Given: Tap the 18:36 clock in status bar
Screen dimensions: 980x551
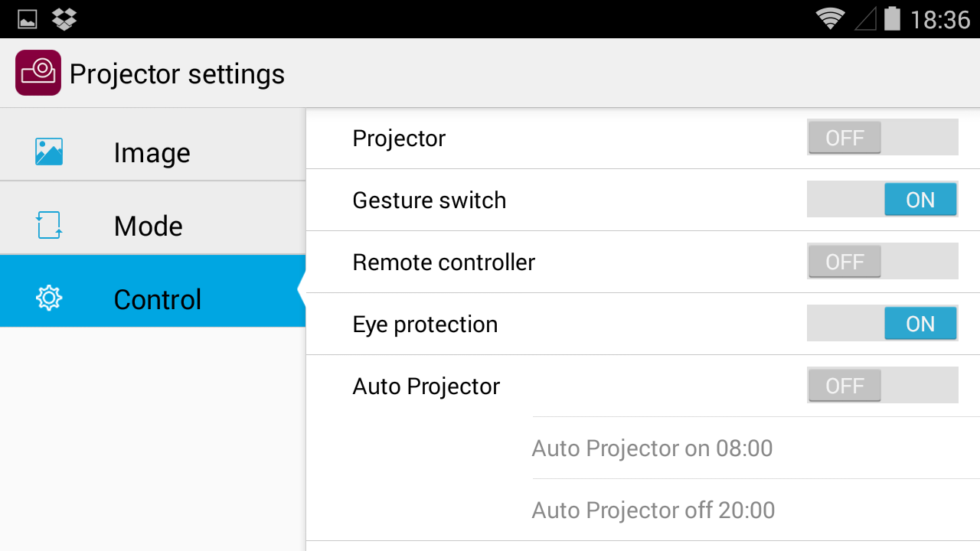Looking at the screenshot, I should pos(940,19).
